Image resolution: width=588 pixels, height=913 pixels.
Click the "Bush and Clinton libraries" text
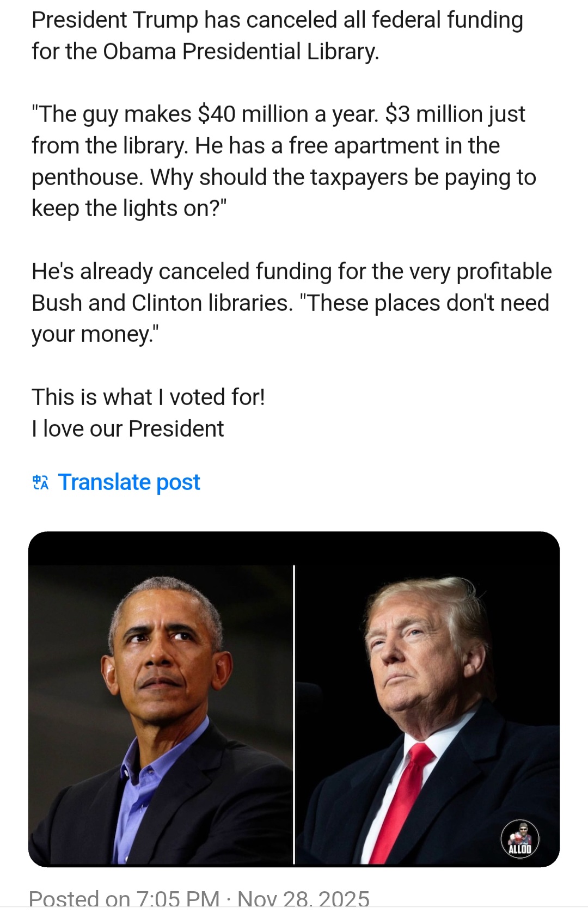(x=162, y=303)
